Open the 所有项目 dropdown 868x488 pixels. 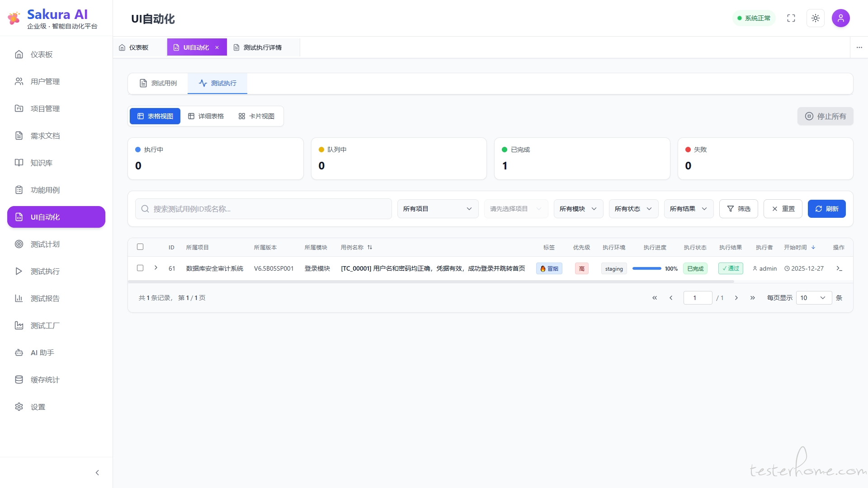tap(438, 209)
